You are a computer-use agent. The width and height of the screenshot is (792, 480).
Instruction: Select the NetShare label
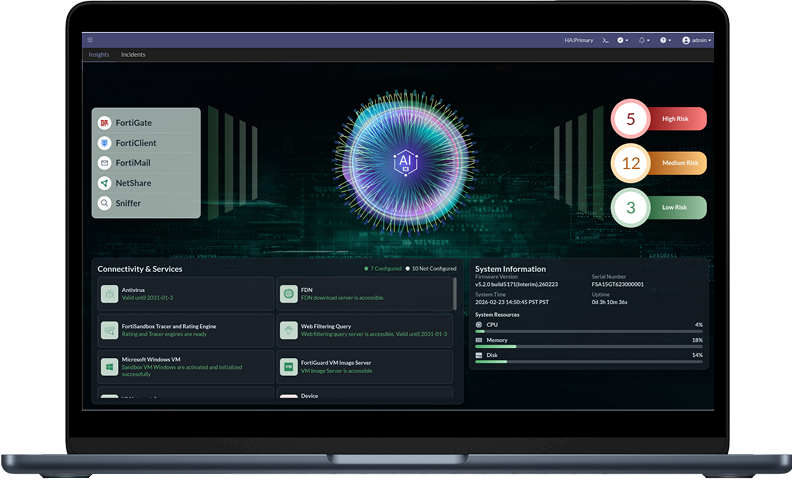click(133, 183)
